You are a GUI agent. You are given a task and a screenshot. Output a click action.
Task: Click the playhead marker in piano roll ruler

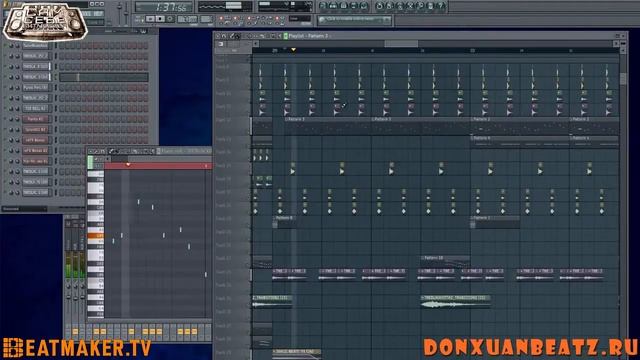click(x=128, y=165)
